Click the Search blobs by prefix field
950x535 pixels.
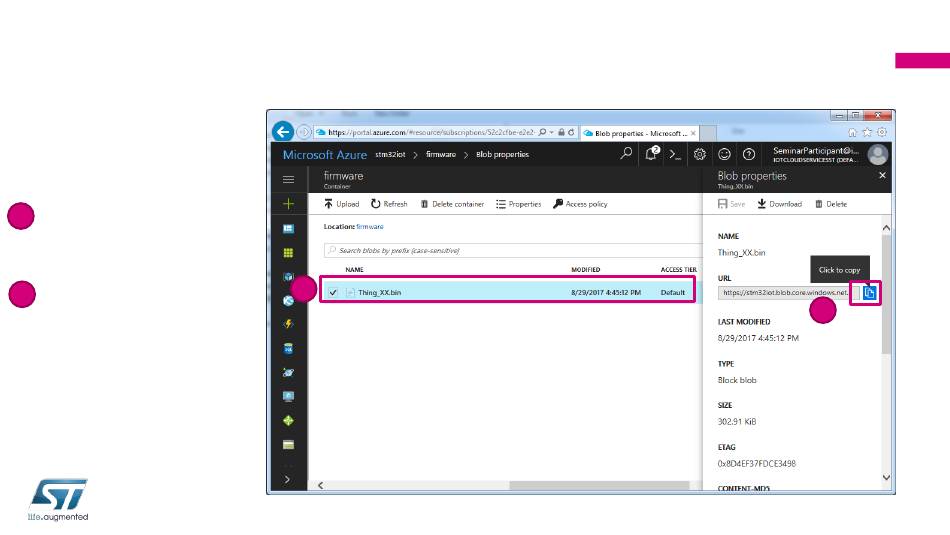point(513,250)
